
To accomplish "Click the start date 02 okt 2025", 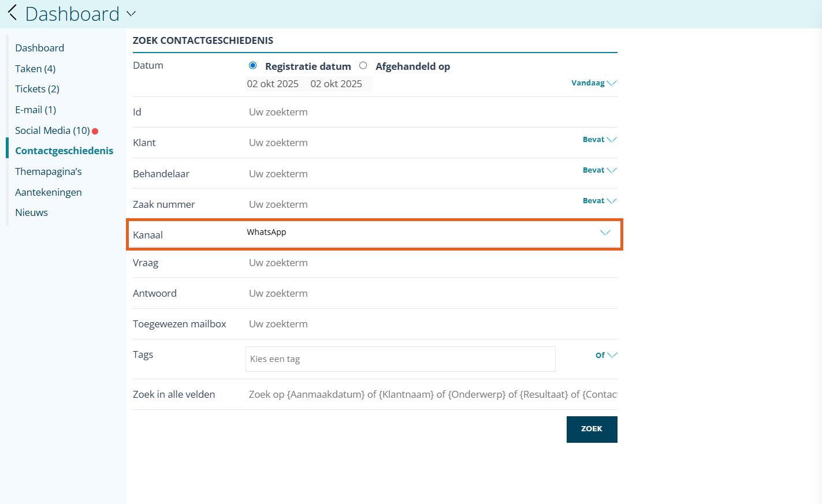I will tap(273, 84).
